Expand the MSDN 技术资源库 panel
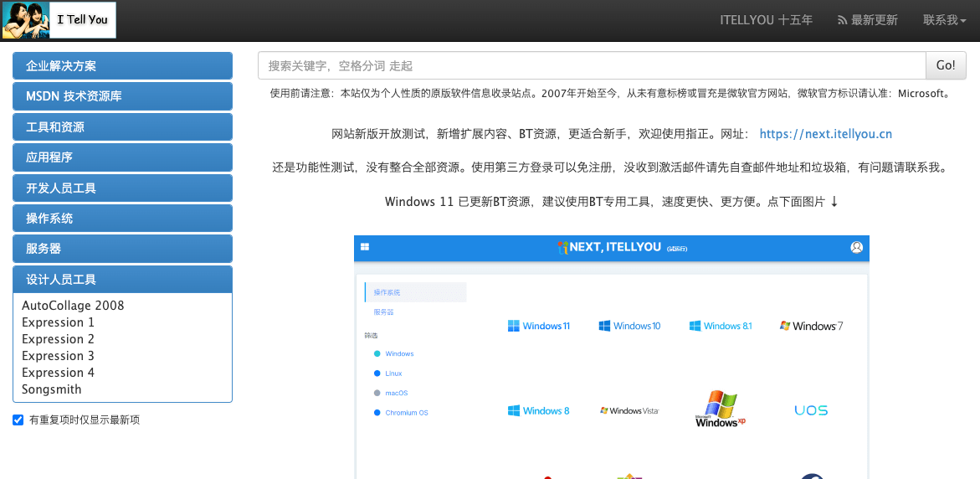 [122, 96]
